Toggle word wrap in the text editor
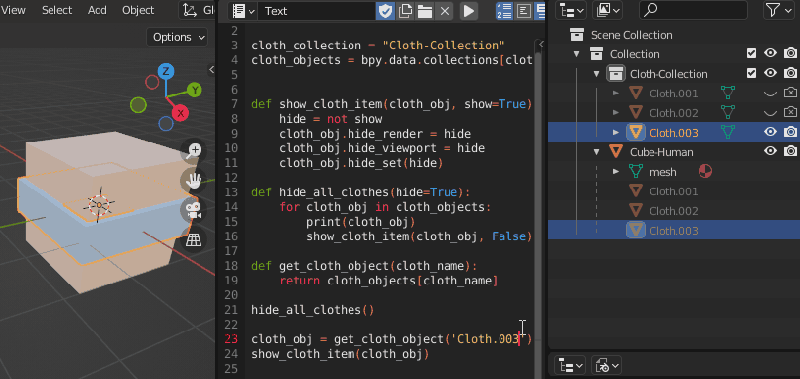Screen dimensions: 800x379 pyautogui.click(x=523, y=11)
